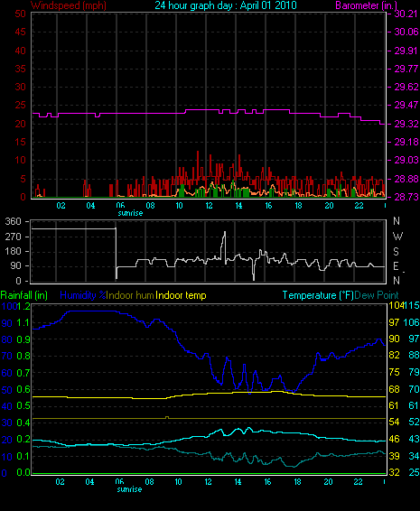Select barometer axis value 29.62
420x511 pixels.
(x=406, y=87)
